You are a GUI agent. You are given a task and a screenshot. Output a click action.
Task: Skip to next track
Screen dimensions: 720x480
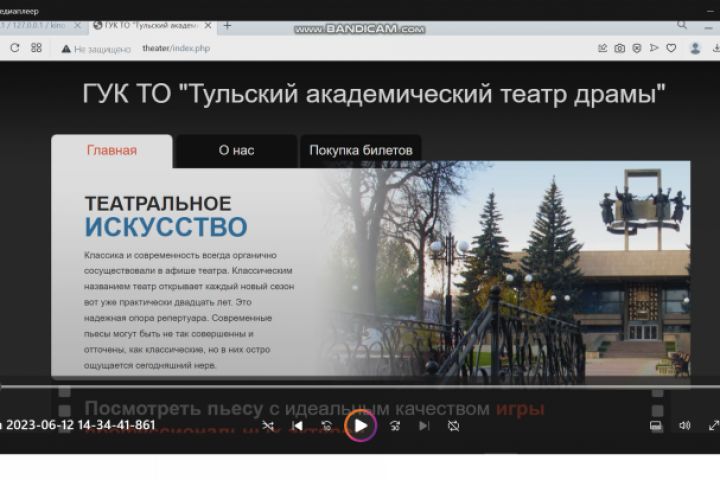[424, 426]
